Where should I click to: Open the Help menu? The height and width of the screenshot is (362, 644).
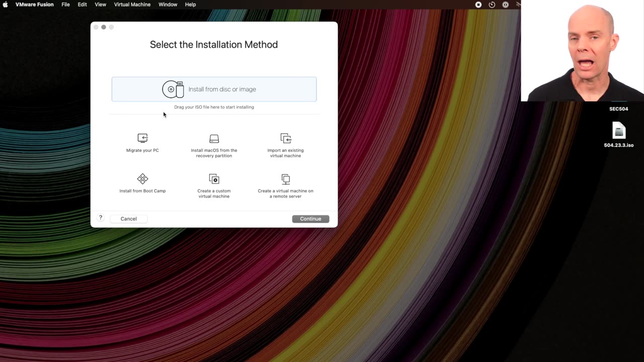pos(190,5)
